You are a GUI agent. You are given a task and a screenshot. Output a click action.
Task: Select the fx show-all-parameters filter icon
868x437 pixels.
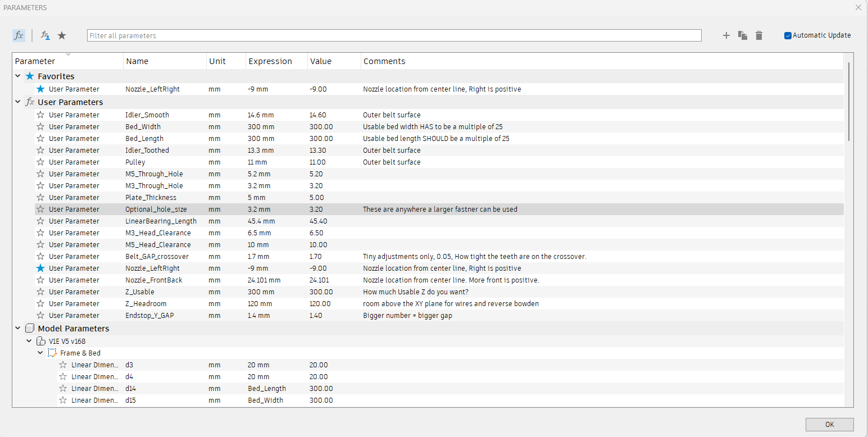[19, 35]
